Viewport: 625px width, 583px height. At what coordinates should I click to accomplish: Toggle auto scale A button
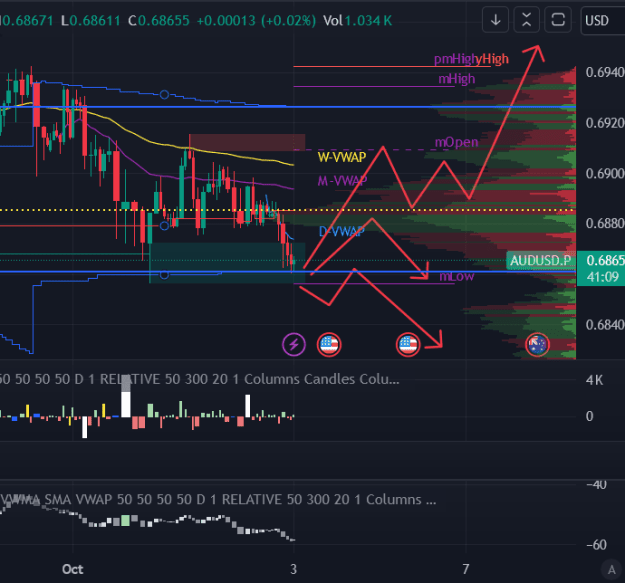[x=611, y=570]
